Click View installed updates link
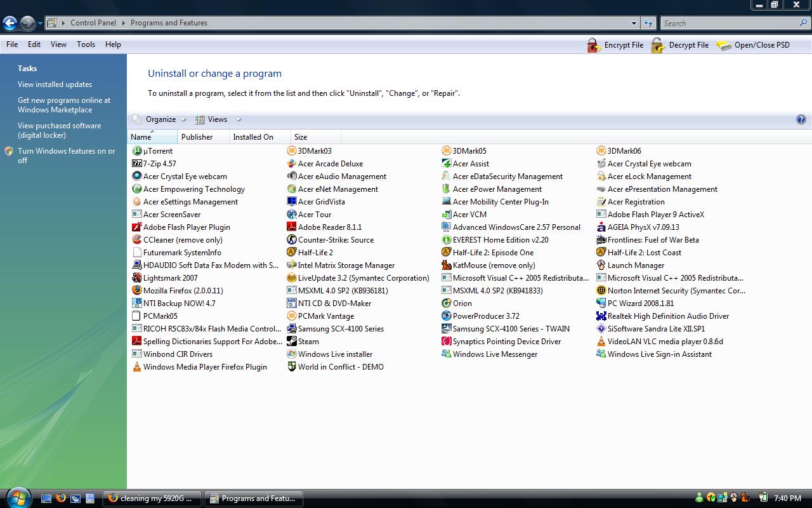The width and height of the screenshot is (812, 508). (55, 84)
